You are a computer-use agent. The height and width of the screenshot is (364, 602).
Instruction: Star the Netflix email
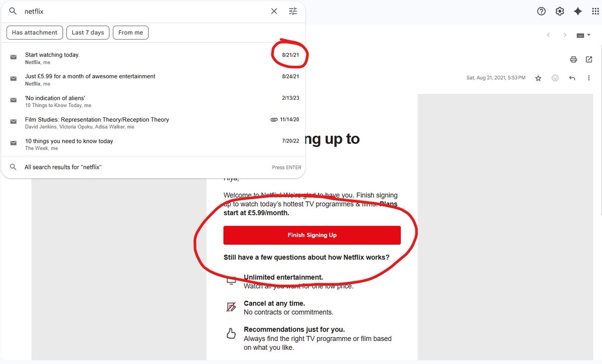pyautogui.click(x=538, y=78)
